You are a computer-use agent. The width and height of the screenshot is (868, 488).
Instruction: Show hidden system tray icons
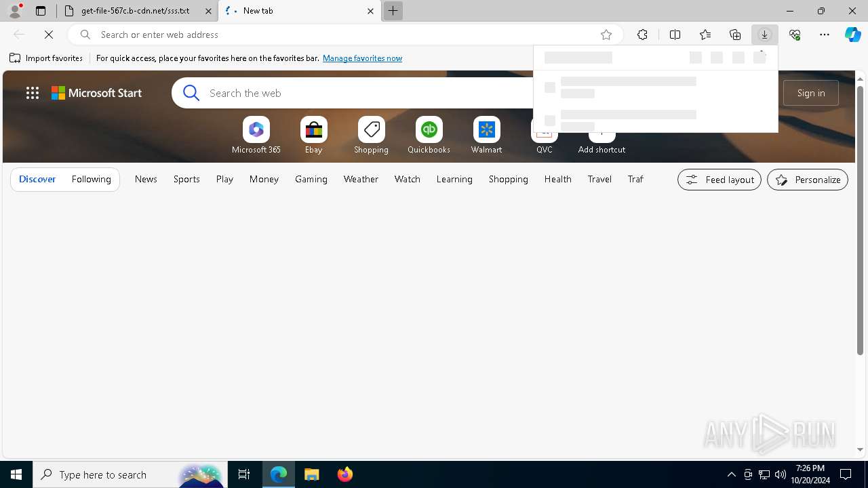[x=731, y=474]
